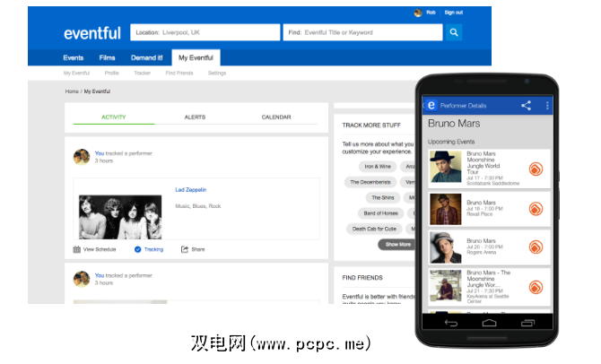Tap the share icon in phone app bar

pyautogui.click(x=526, y=106)
